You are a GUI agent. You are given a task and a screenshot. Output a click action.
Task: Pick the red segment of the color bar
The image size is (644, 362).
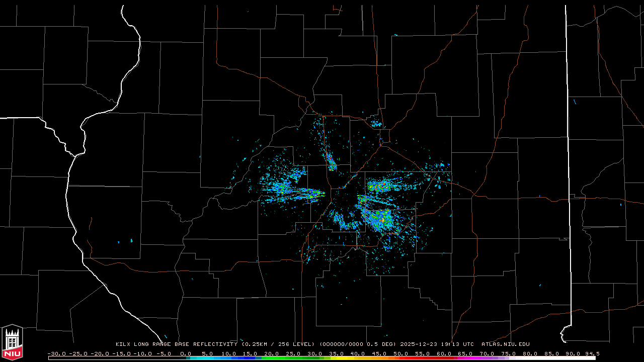(423, 358)
